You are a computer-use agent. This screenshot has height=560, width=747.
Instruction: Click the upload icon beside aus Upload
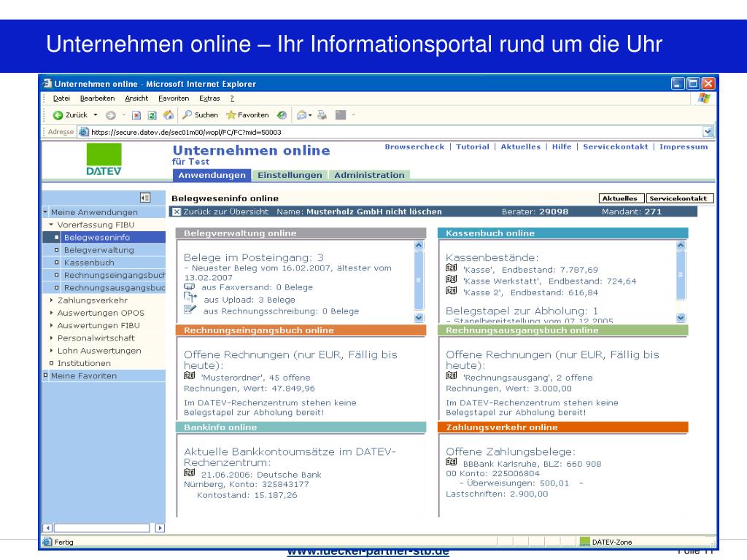click(x=190, y=297)
